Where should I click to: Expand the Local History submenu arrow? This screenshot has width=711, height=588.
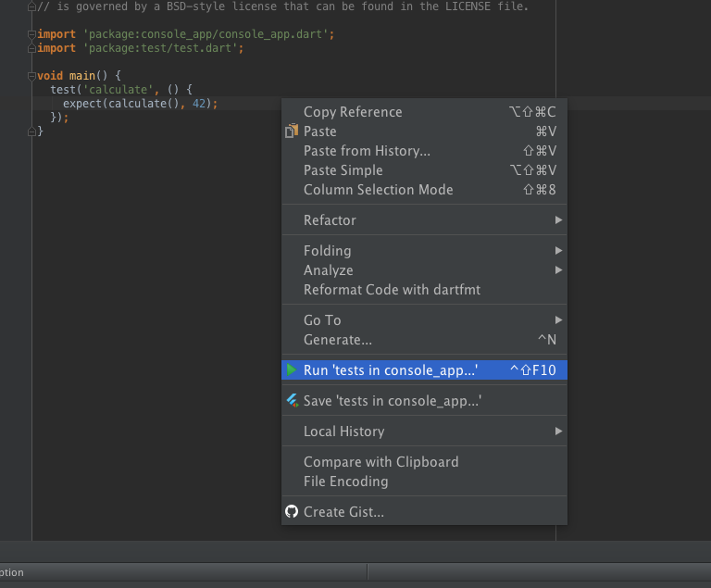[558, 431]
